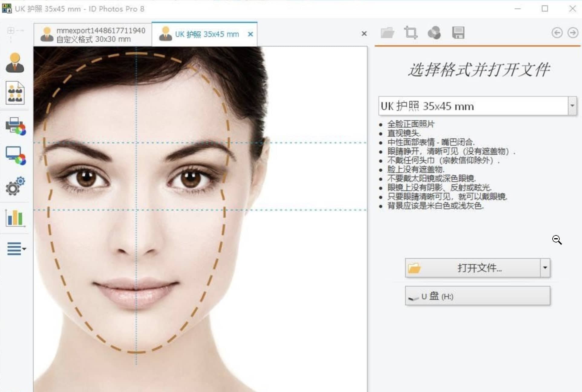Open the color adjustment icon in the toolbar
Image resolution: width=582 pixels, height=392 pixels.
click(434, 33)
